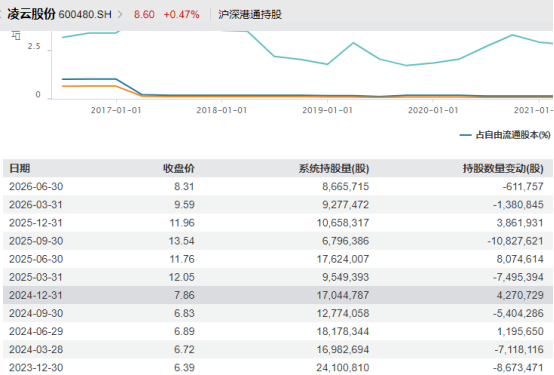The width and height of the screenshot is (554, 375).
Task: Open the 沪深港通持股 tab label
Action: click(x=250, y=14)
